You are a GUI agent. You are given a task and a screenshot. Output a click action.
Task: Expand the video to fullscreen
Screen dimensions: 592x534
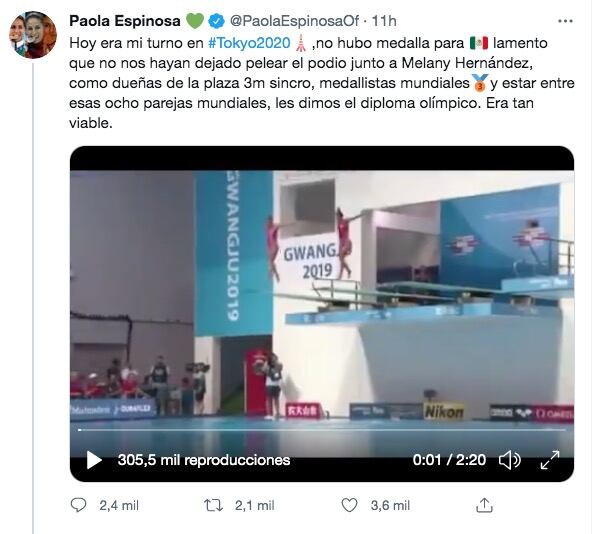pos(550,460)
